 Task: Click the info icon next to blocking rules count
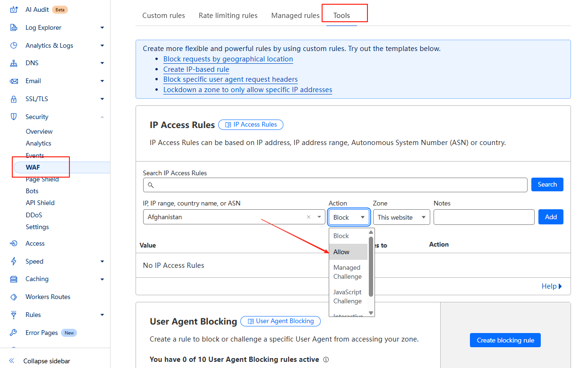[x=326, y=359]
